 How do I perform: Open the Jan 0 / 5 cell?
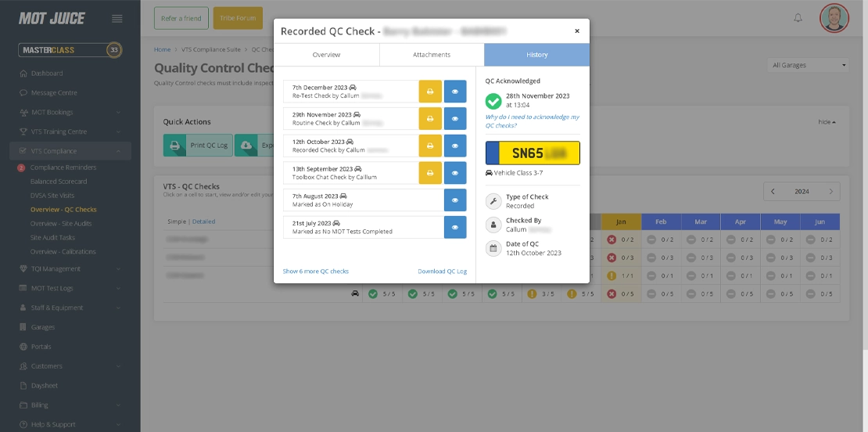pos(621,293)
